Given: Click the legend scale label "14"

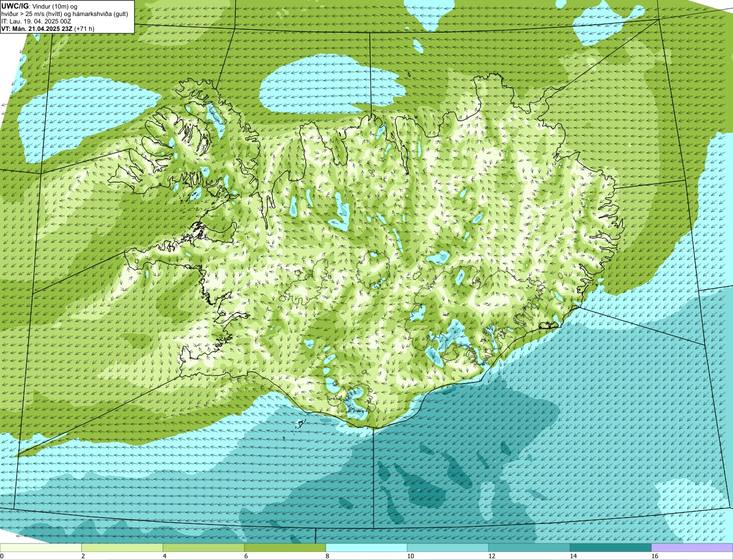Looking at the screenshot, I should pos(573,556).
